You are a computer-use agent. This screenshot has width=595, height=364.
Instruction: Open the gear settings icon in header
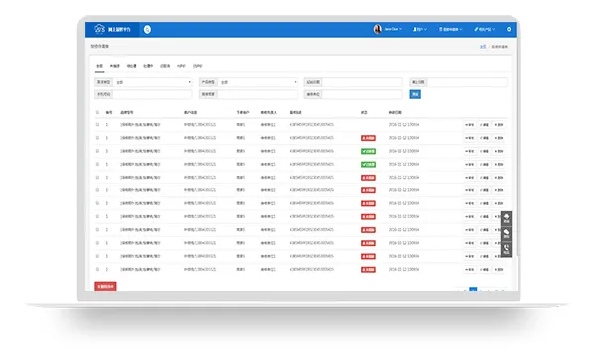point(509,29)
